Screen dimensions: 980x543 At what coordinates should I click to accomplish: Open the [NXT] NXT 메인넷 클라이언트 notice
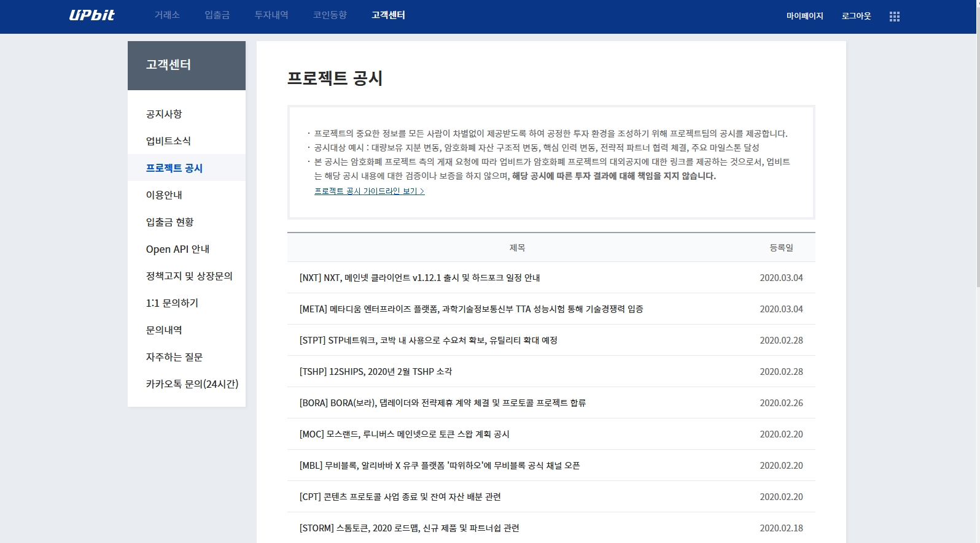point(419,278)
